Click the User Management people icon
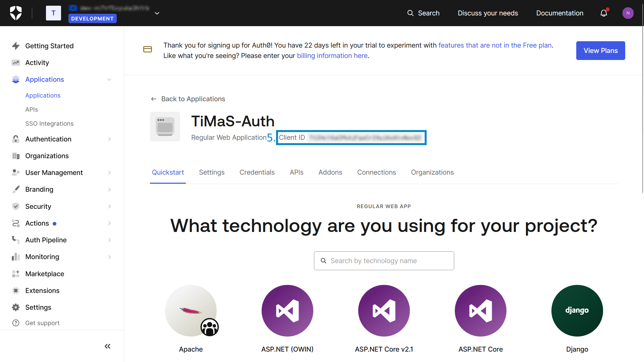This screenshot has height=362, width=644. tap(16, 173)
